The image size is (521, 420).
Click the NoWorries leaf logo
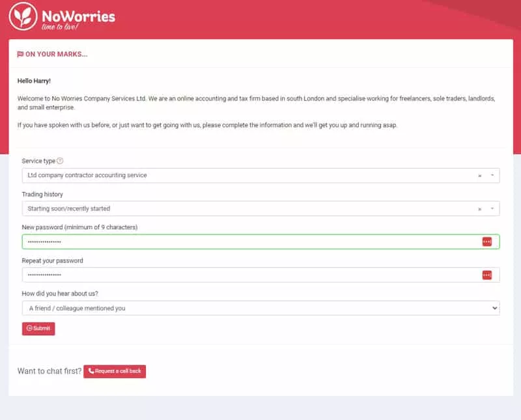[x=23, y=16]
